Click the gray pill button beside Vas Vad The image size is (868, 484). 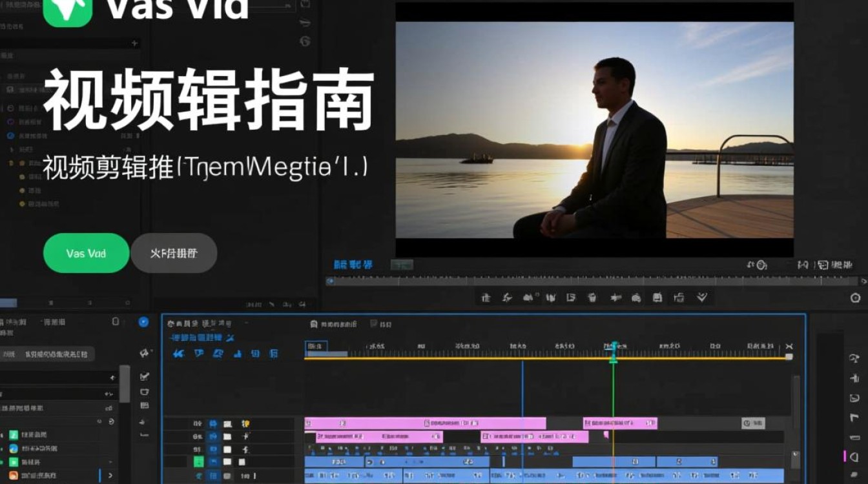point(174,253)
